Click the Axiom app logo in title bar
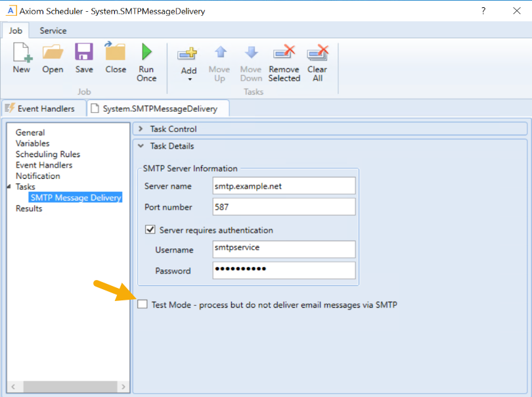 (x=11, y=11)
